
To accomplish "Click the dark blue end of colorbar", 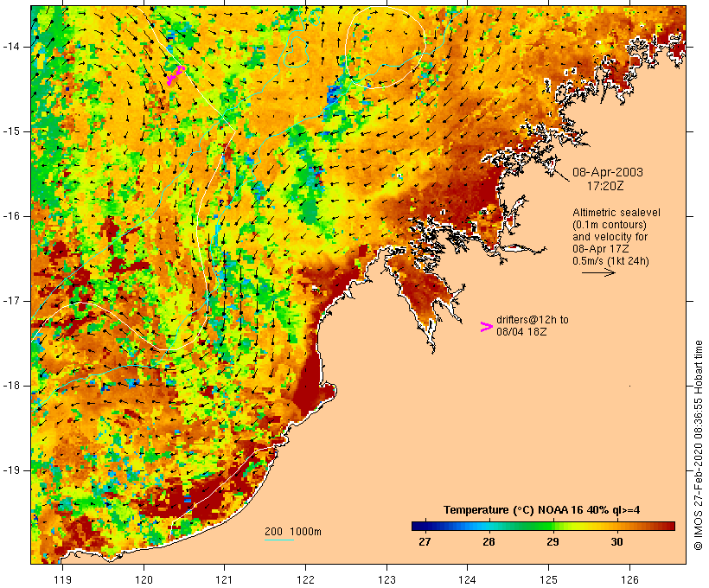I will pyautogui.click(x=418, y=526).
